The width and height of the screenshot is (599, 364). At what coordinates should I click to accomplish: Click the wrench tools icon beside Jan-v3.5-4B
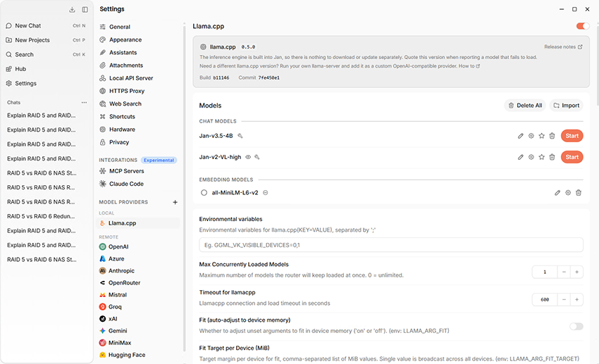pos(240,136)
